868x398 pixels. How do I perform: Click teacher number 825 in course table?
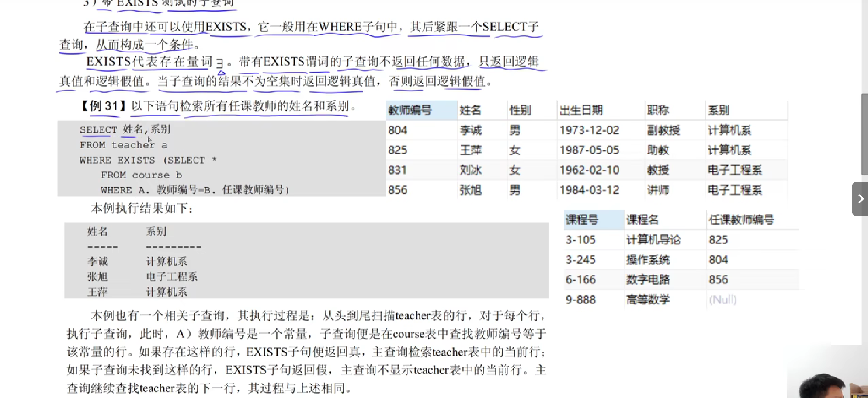[x=719, y=240]
